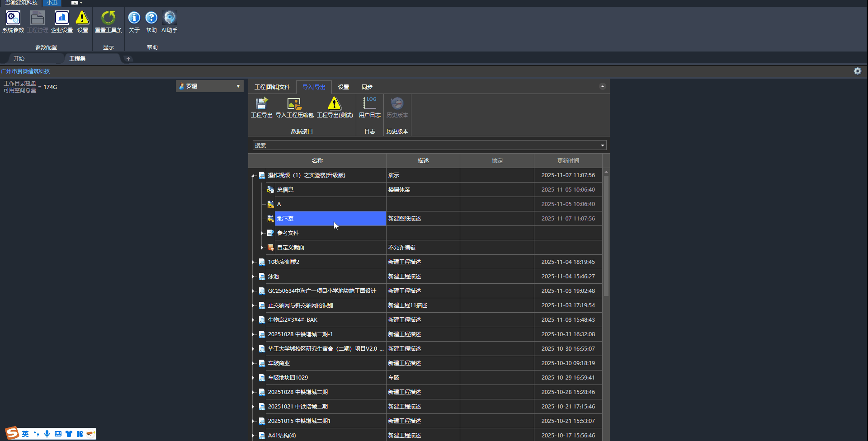Viewport: 868px width, 441px height.
Task: Open the 用户日志 user log icon
Action: [x=369, y=104]
